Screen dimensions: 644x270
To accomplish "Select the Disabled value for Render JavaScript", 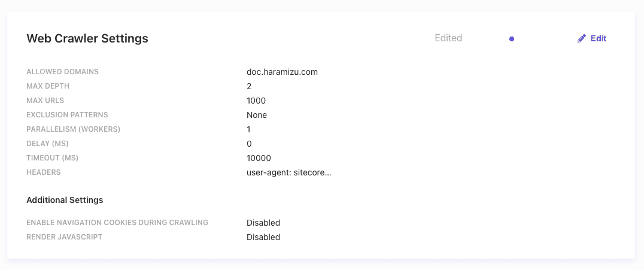I will [x=263, y=237].
